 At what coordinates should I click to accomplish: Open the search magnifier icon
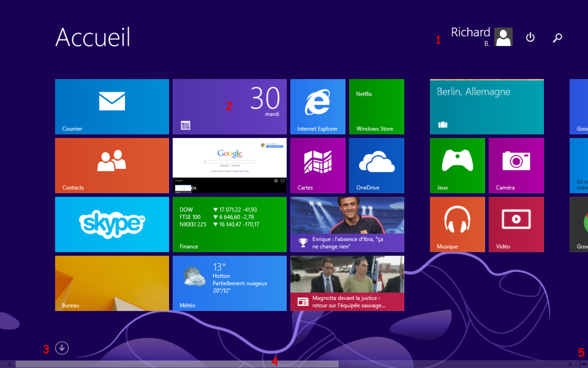coord(557,37)
